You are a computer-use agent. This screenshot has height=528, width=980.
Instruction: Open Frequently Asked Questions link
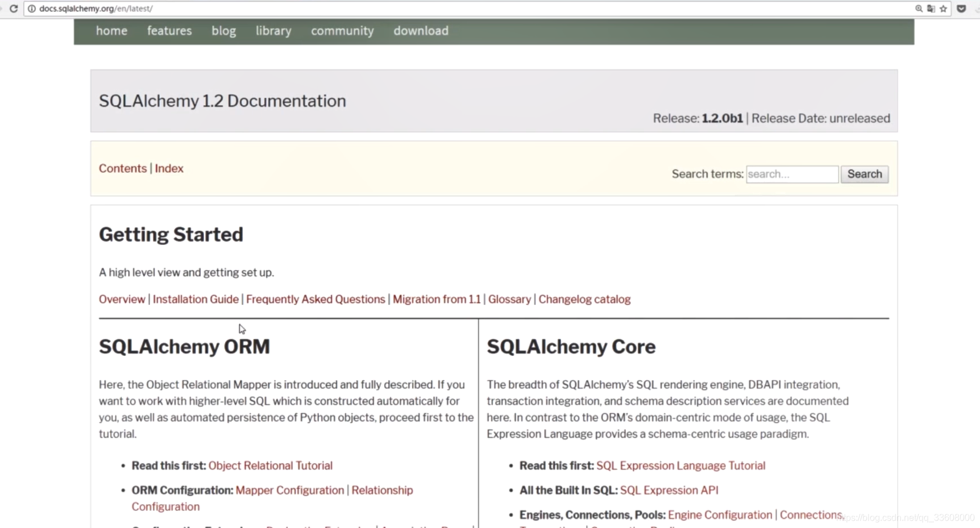pos(315,299)
